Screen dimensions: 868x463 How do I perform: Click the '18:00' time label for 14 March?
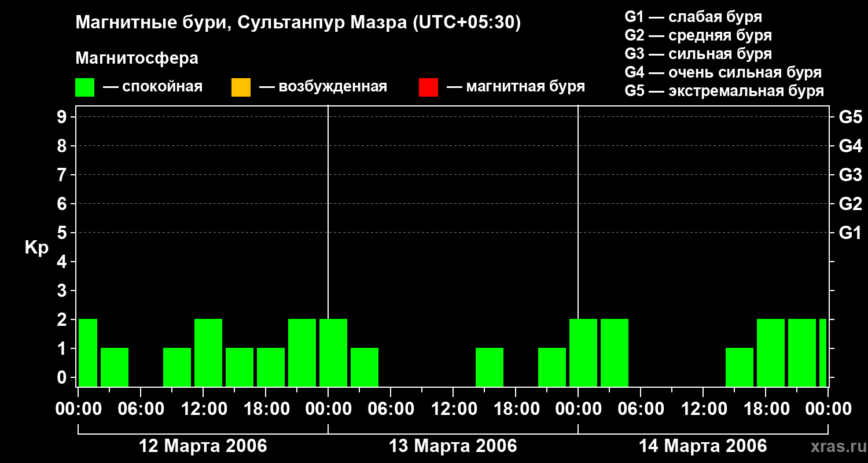[766, 409]
